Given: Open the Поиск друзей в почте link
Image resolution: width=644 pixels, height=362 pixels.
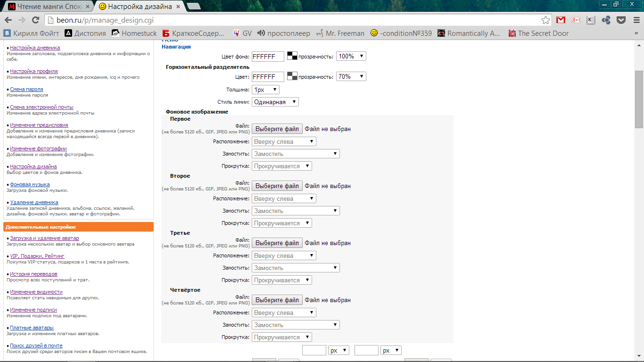Looking at the screenshot, I should pos(36,346).
